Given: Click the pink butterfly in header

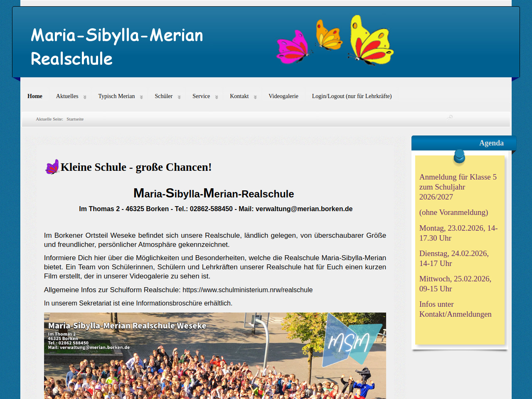Looking at the screenshot, I should coord(293,47).
